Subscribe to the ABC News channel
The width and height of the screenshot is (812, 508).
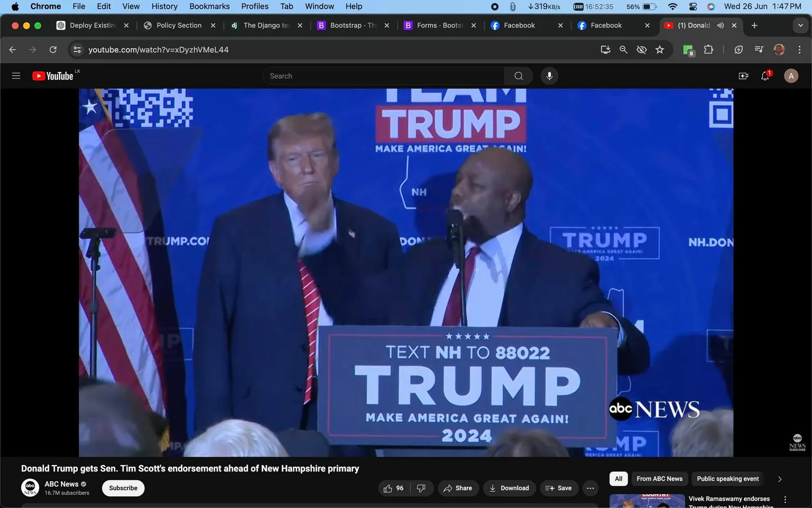tap(123, 488)
